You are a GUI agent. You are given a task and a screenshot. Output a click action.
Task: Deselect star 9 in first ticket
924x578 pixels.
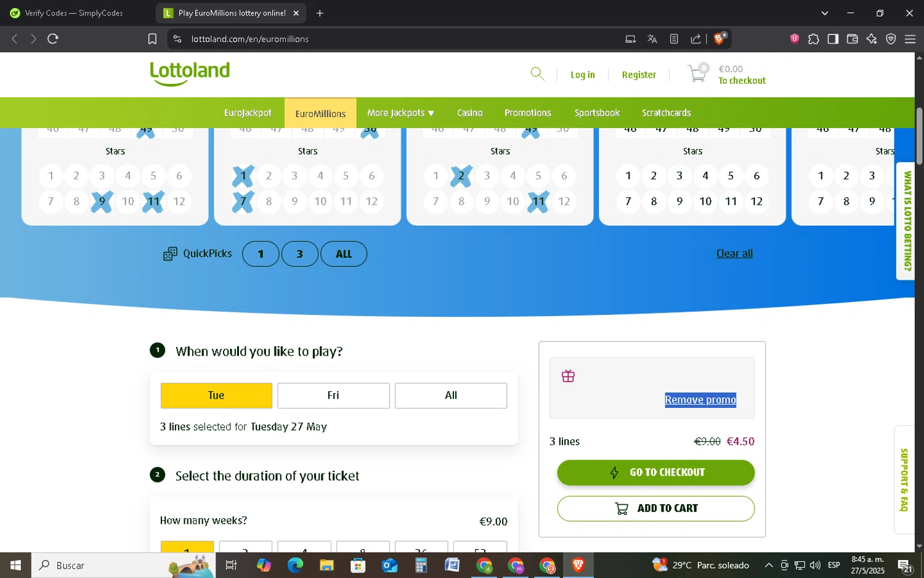pos(102,201)
